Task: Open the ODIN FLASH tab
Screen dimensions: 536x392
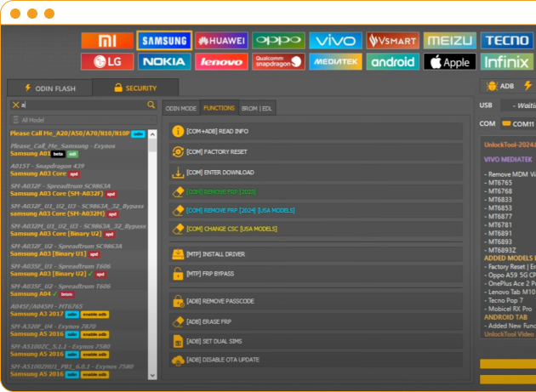Action: [49, 88]
